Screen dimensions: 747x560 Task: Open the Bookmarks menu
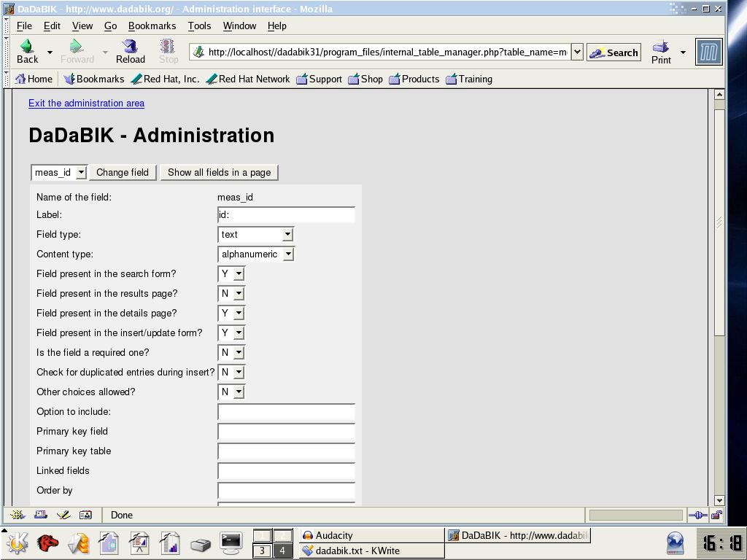(152, 26)
